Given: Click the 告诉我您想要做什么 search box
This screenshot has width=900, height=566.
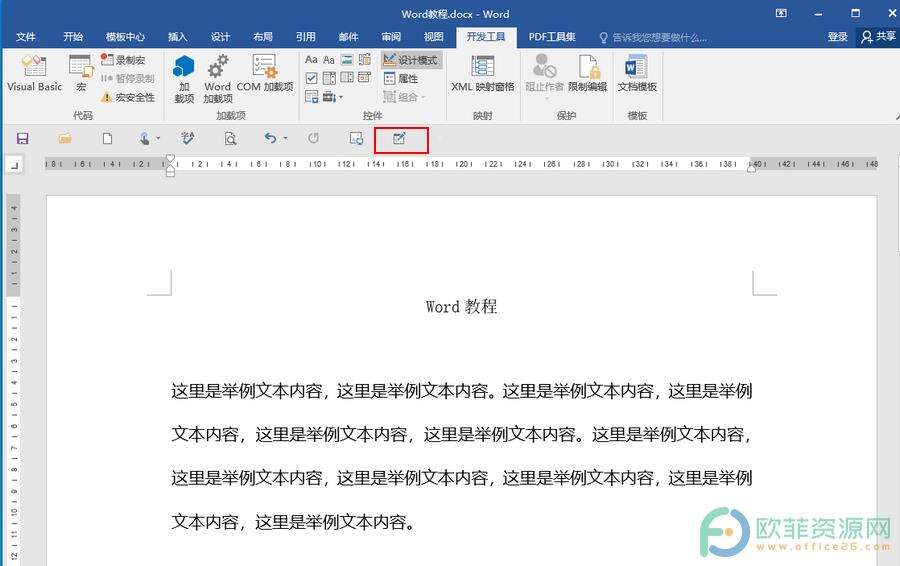Looking at the screenshot, I should 653,38.
